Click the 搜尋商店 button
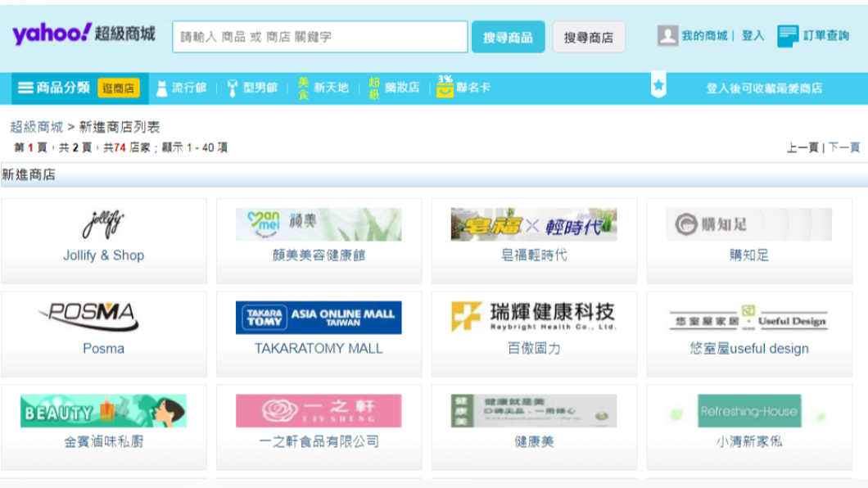Image resolution: width=868 pixels, height=488 pixels. click(x=589, y=37)
